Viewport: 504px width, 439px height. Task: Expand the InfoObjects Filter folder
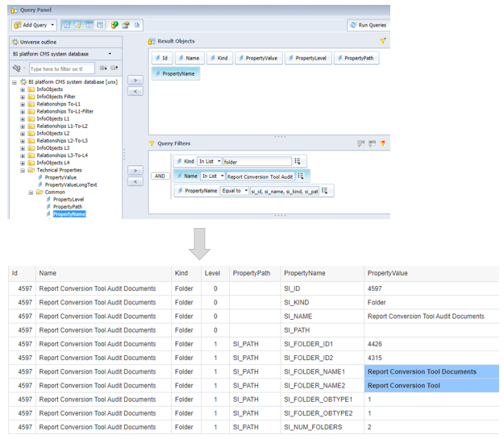(23, 97)
